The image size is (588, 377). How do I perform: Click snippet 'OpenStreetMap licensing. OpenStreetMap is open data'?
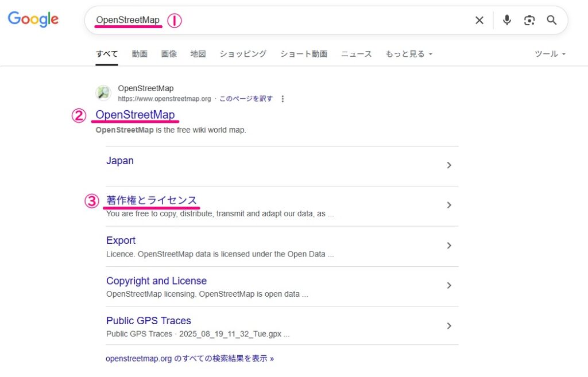207,294
